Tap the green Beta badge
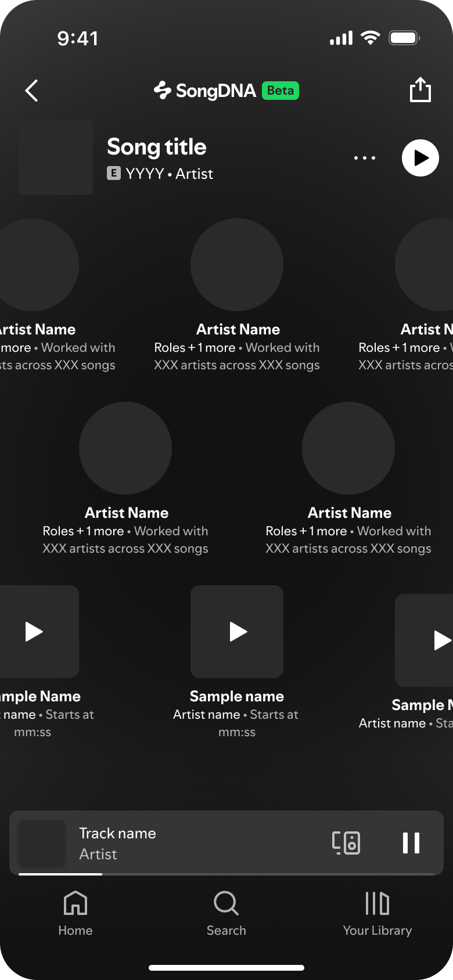The image size is (453, 980). click(281, 91)
